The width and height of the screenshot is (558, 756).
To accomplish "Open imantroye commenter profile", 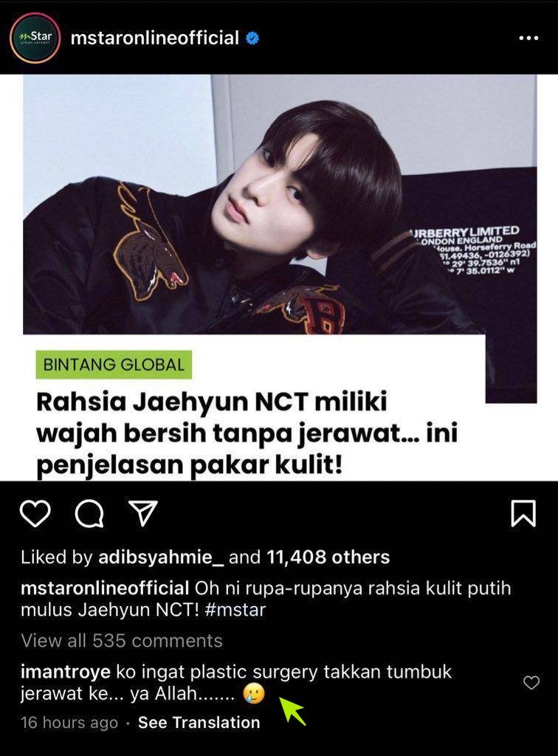I will coord(66,672).
